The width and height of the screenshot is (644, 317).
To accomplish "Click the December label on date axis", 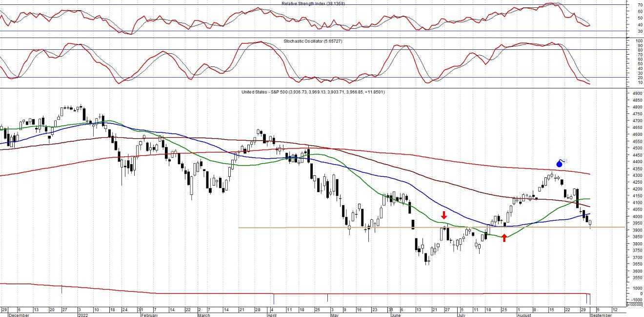I will pyautogui.click(x=19, y=315).
